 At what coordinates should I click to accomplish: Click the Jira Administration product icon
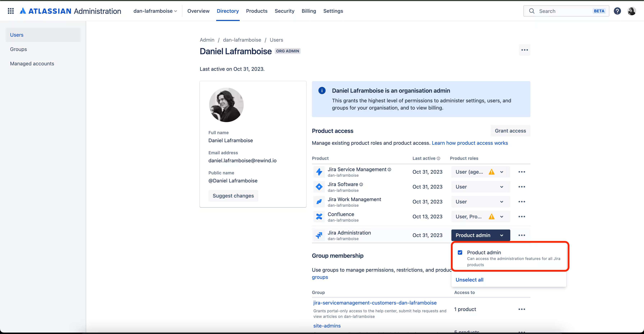319,235
